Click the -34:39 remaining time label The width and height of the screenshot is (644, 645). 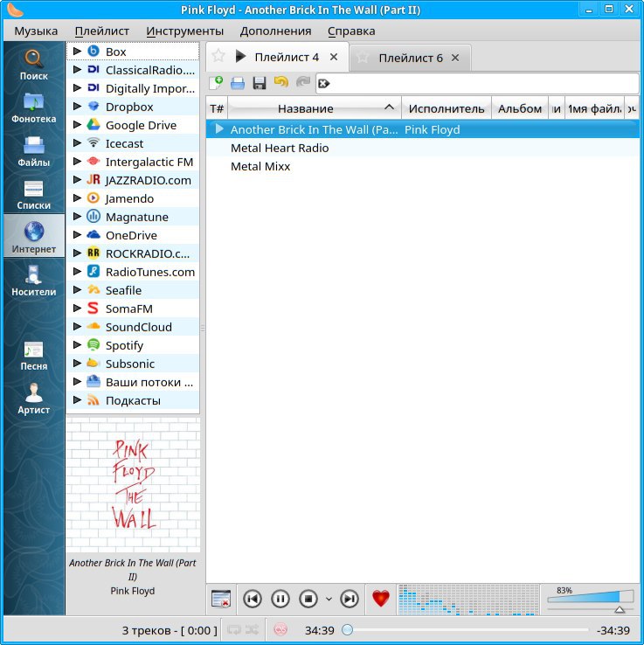(613, 630)
